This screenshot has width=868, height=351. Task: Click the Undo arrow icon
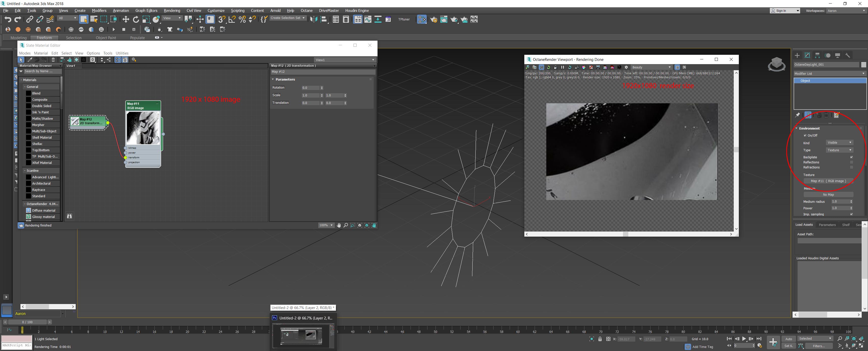(8, 19)
